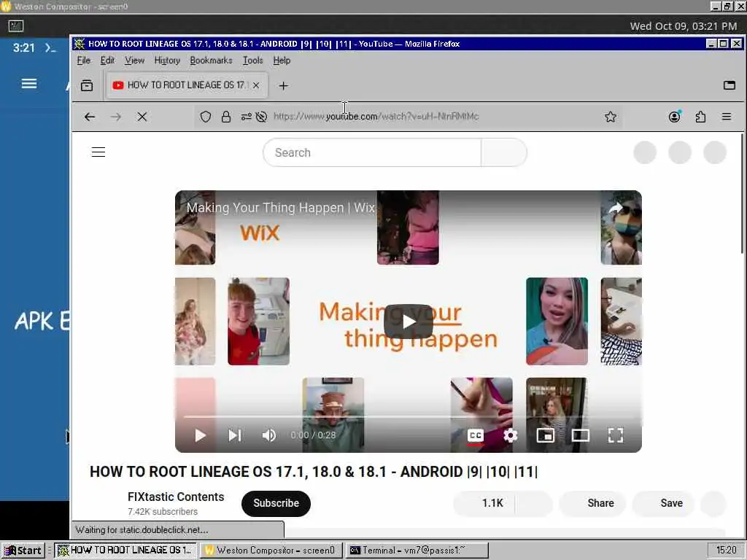Open the Edit menu

(x=107, y=61)
